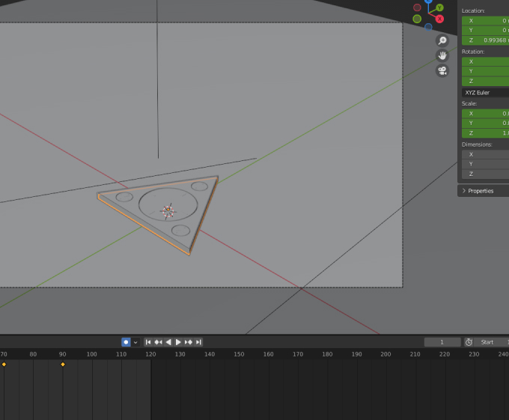
Task: Click the red X axis gizmo ball
Action: tap(439, 19)
